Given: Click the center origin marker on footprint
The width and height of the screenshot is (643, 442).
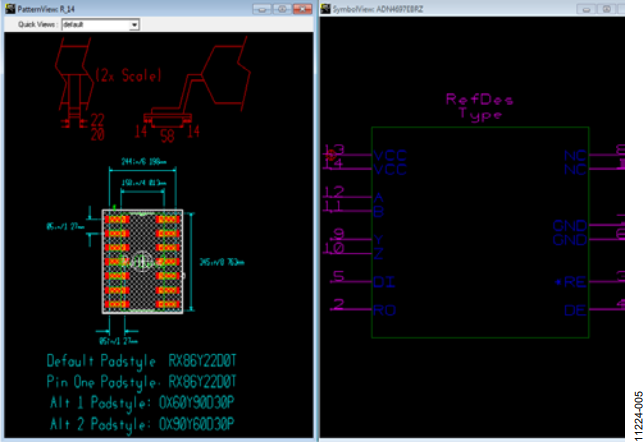Looking at the screenshot, I should [142, 261].
